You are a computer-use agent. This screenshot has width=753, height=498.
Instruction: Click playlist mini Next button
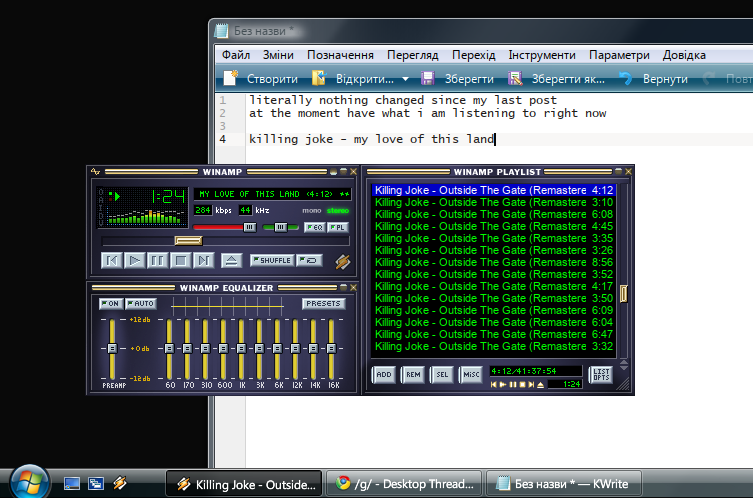point(531,385)
